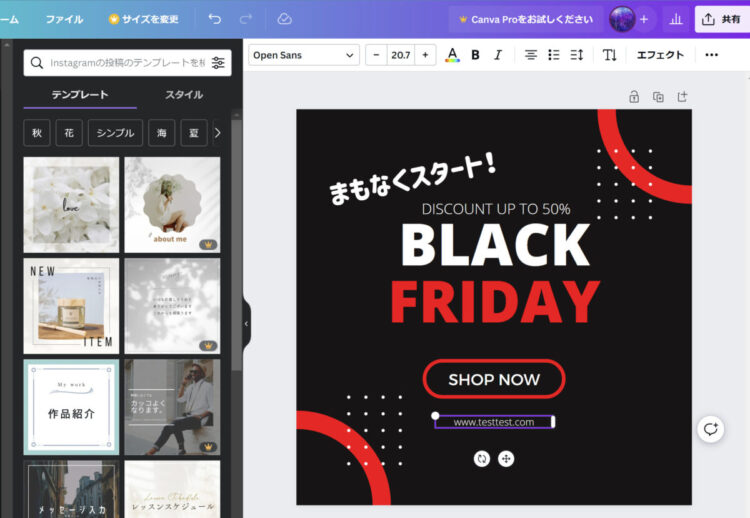This screenshot has height=518, width=750.
Task: Select the シンプル category chip
Action: [x=115, y=133]
